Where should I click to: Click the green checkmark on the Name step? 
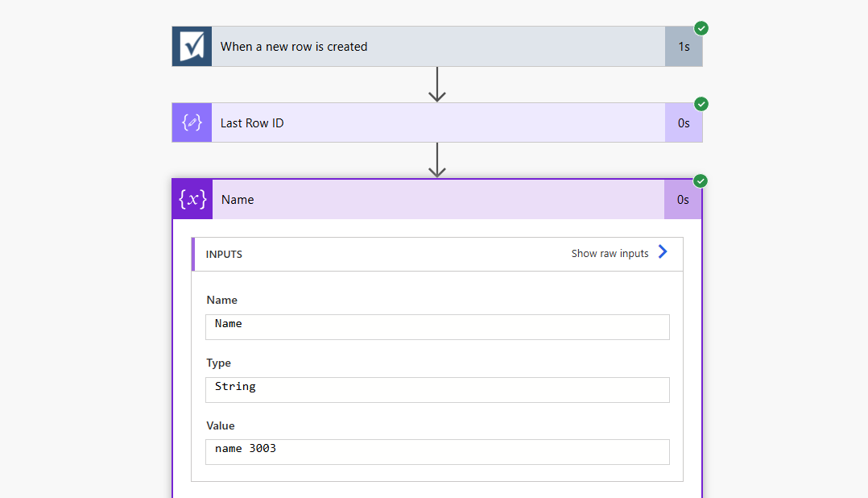pos(701,181)
